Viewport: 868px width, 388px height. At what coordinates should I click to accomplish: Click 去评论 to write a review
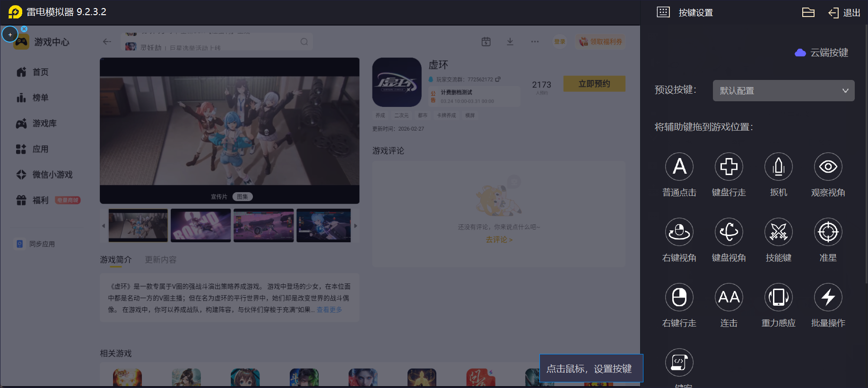[499, 240]
